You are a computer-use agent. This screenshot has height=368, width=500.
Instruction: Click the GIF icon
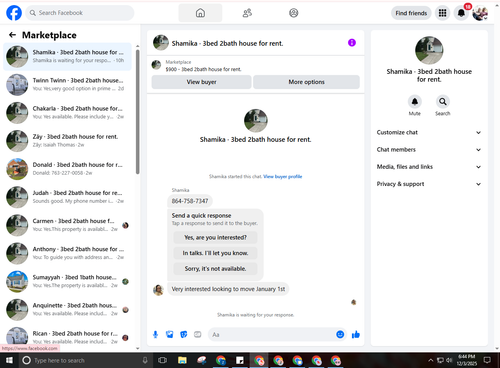pyautogui.click(x=198, y=334)
